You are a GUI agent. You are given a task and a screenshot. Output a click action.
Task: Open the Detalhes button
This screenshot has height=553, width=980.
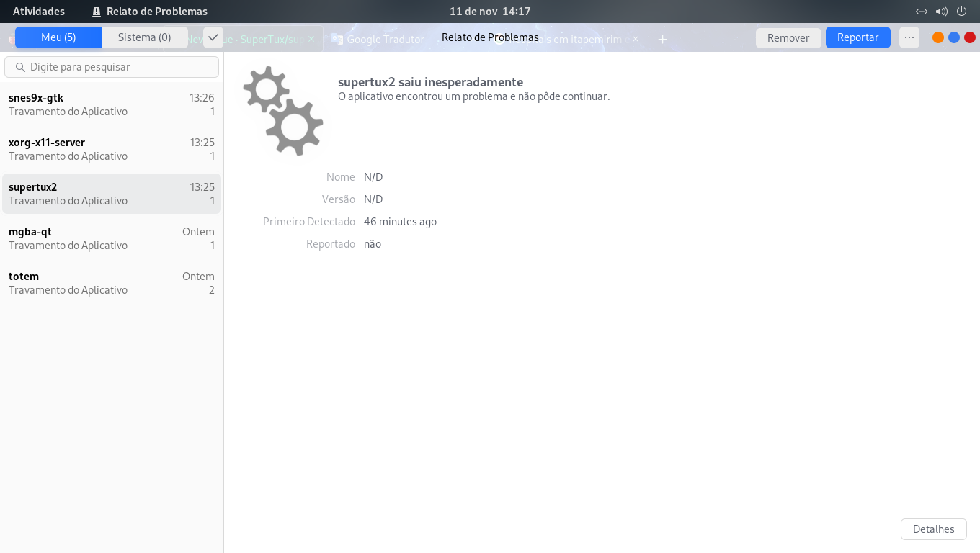(933, 529)
